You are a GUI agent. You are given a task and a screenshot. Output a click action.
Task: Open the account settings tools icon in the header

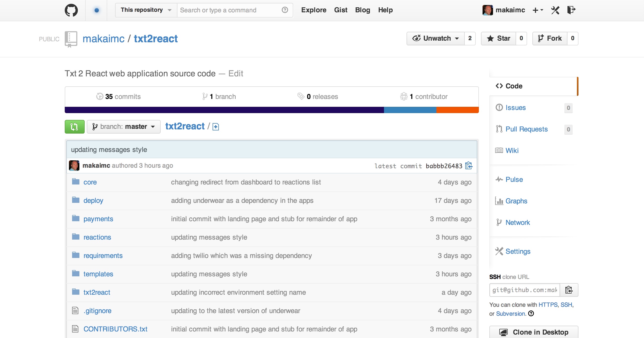(x=555, y=10)
